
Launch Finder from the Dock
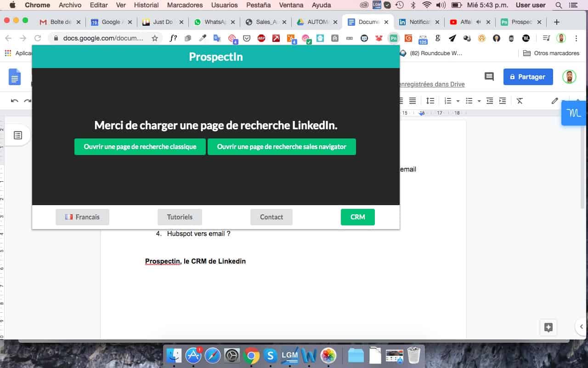pos(175,355)
